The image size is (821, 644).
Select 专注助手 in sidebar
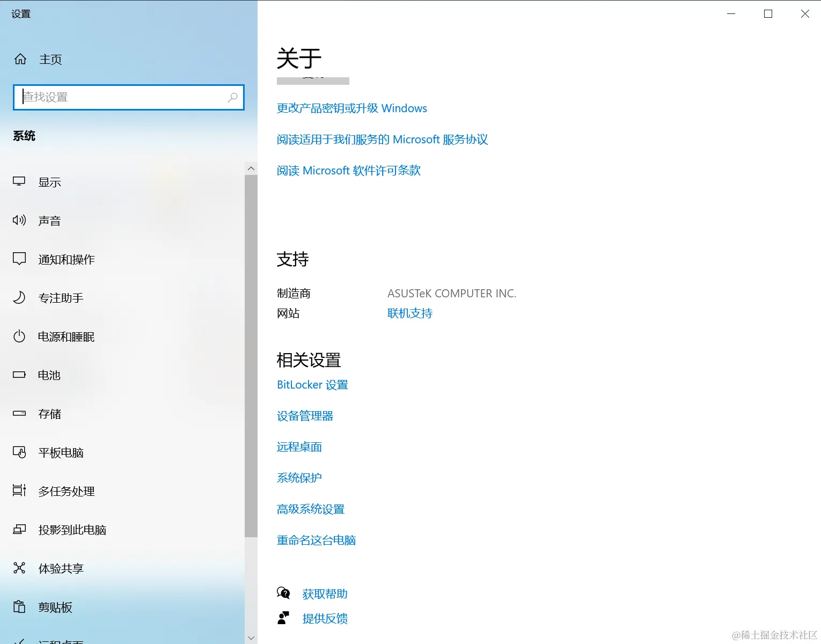[61, 298]
